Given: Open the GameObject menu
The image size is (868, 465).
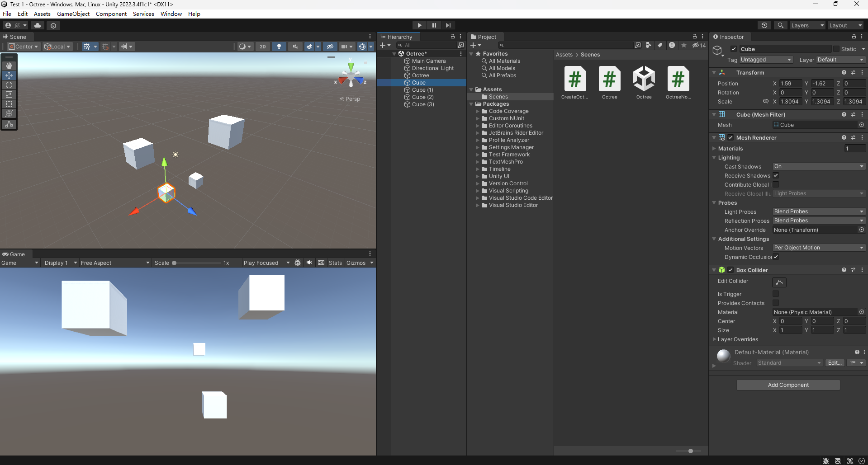Looking at the screenshot, I should pyautogui.click(x=73, y=14).
